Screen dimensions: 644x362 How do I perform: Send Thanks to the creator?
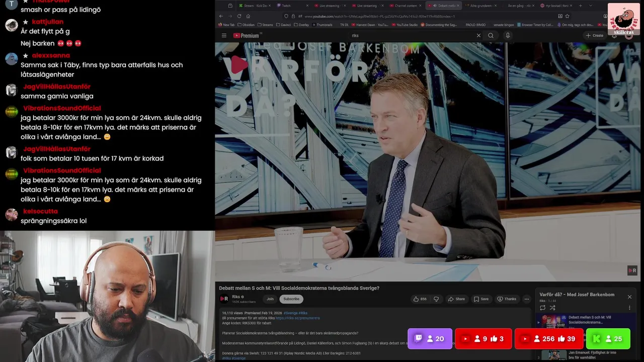(507, 299)
